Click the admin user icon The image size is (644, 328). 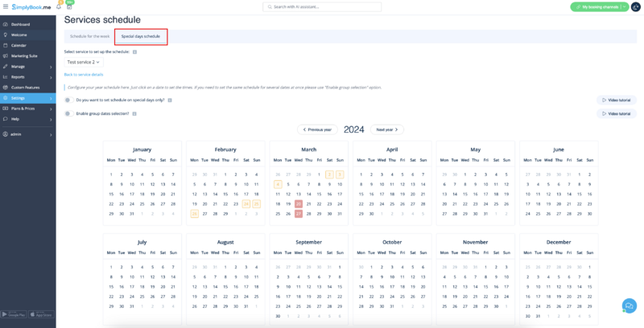6,134
